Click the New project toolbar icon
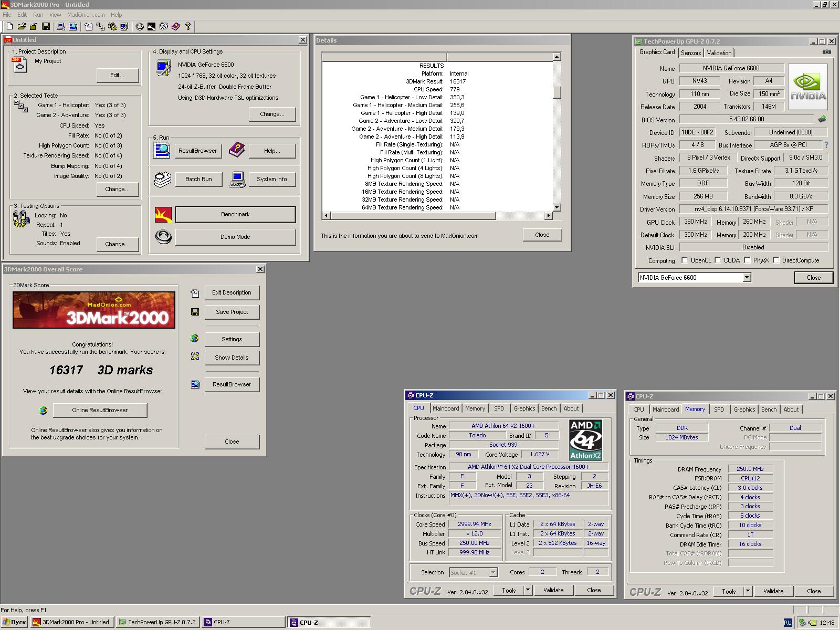 coord(9,26)
